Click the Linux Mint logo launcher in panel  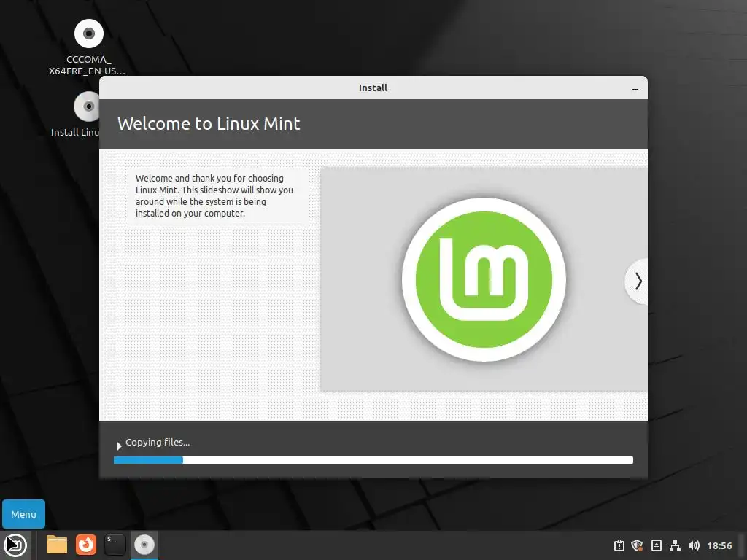click(15, 545)
